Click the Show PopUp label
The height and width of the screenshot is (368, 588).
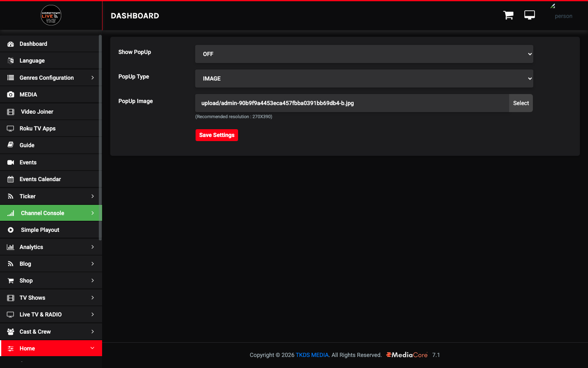click(x=135, y=52)
